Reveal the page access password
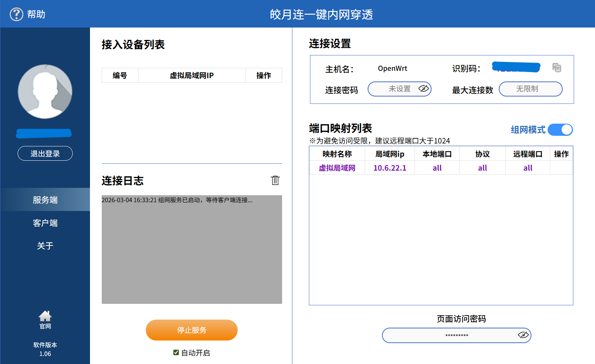 [523, 335]
